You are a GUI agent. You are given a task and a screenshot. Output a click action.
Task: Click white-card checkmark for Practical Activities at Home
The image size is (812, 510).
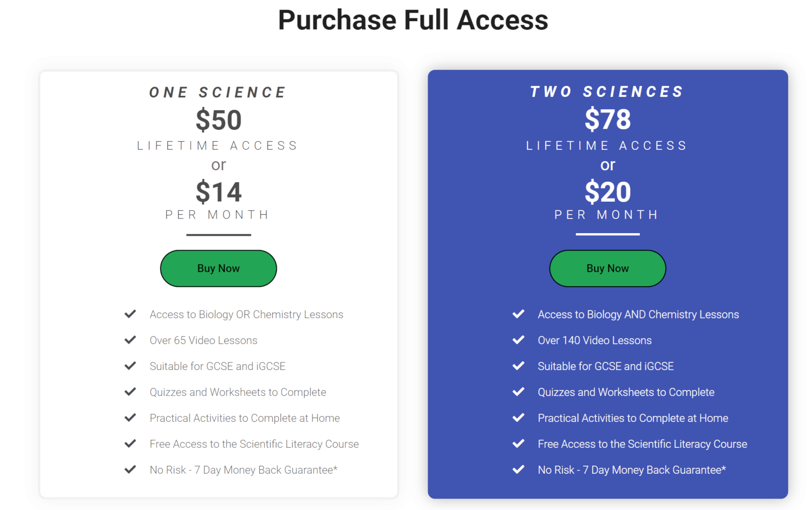[130, 418]
